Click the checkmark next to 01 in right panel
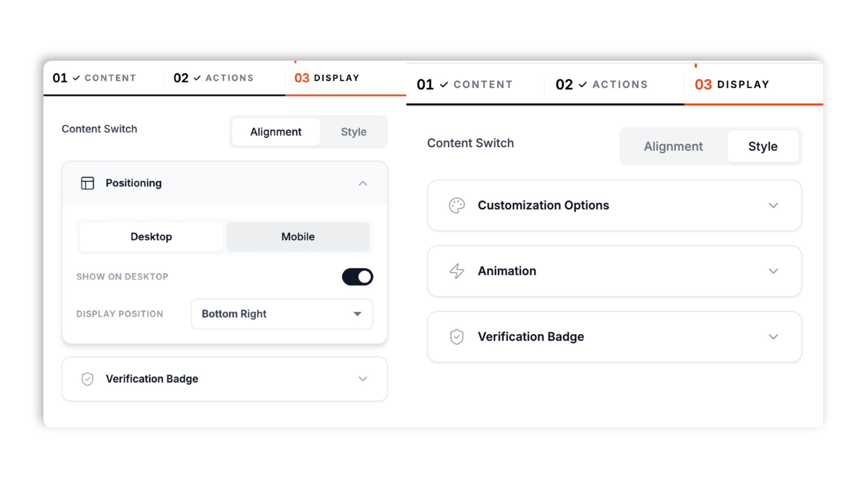The width and height of the screenshot is (868, 488). (x=444, y=85)
